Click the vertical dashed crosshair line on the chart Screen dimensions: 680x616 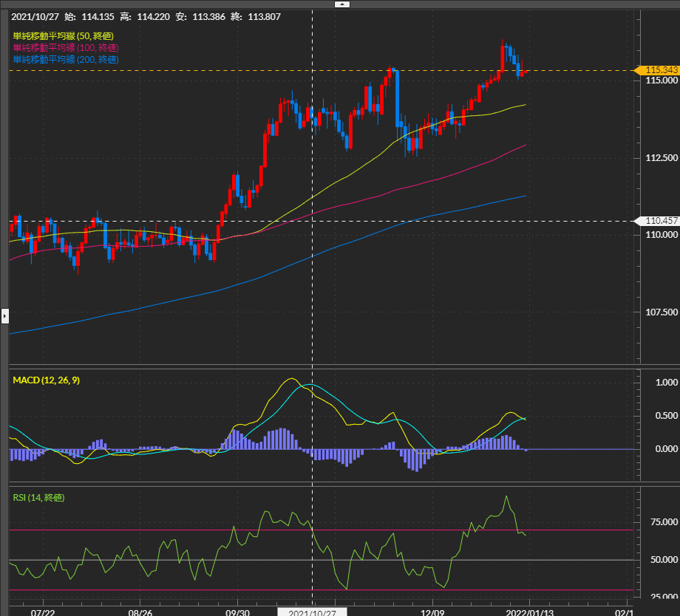coord(312,222)
